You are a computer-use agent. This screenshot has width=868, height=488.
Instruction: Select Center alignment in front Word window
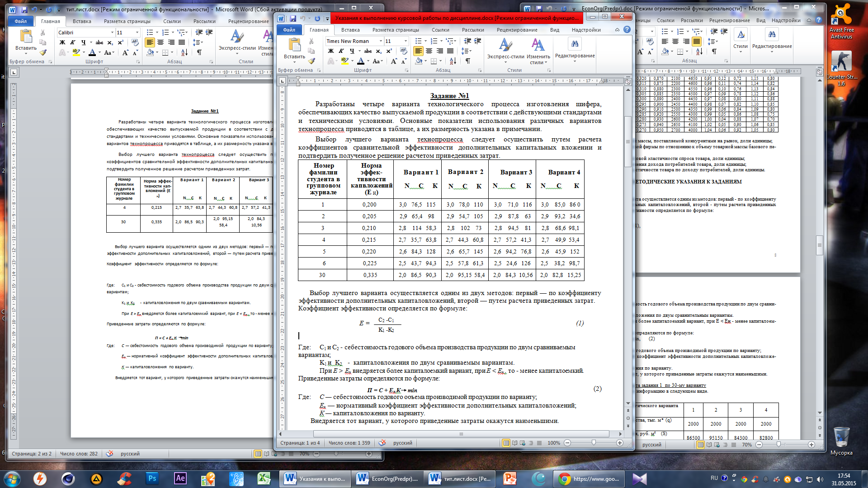point(429,51)
